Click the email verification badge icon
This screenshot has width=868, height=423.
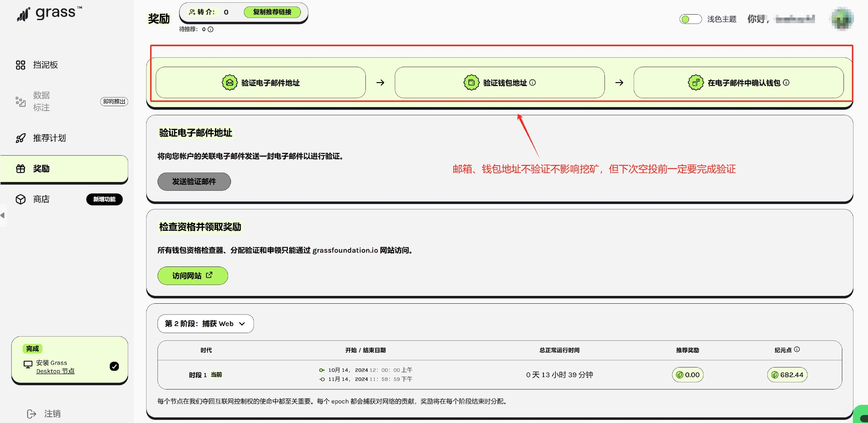tap(230, 82)
